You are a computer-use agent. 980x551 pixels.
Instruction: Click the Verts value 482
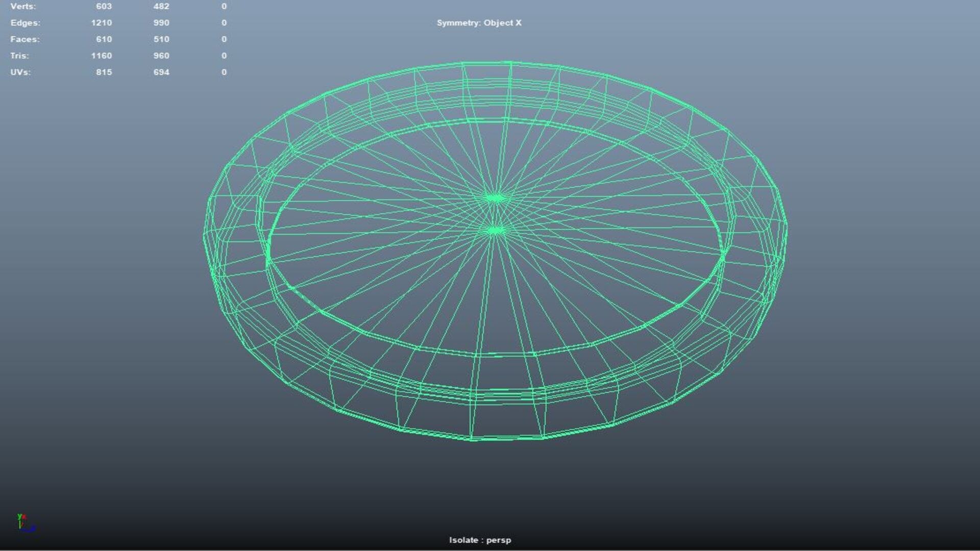pyautogui.click(x=161, y=6)
